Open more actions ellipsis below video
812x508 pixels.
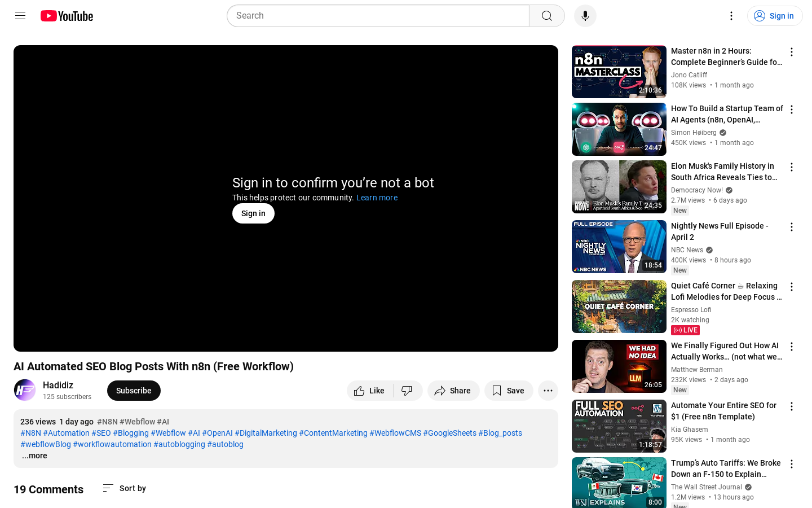point(548,391)
